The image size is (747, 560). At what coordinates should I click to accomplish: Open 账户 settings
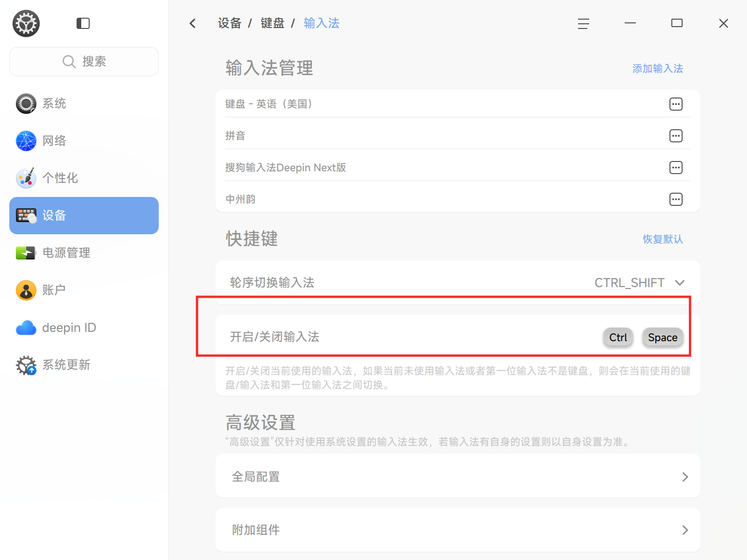pos(84,290)
